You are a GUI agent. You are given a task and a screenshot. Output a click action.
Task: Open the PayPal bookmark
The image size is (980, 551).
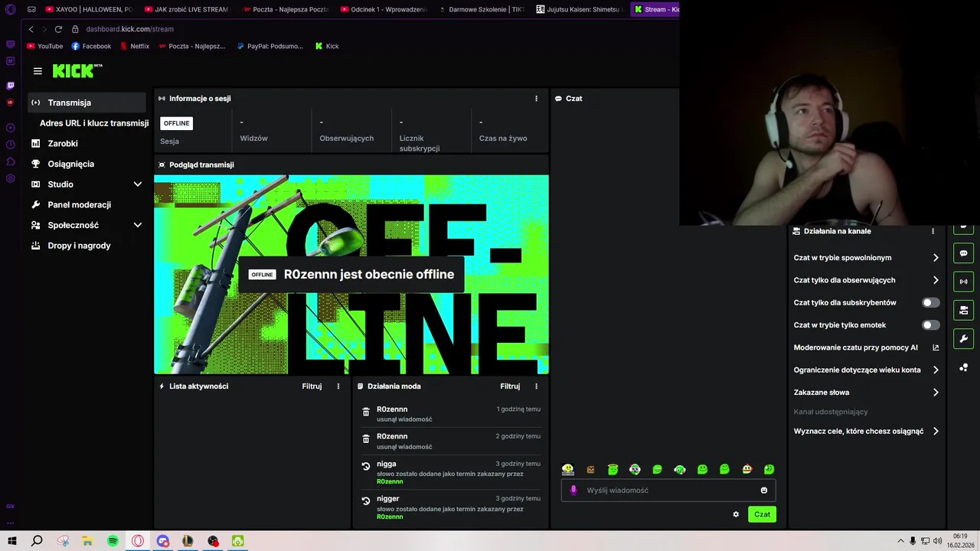pos(270,46)
